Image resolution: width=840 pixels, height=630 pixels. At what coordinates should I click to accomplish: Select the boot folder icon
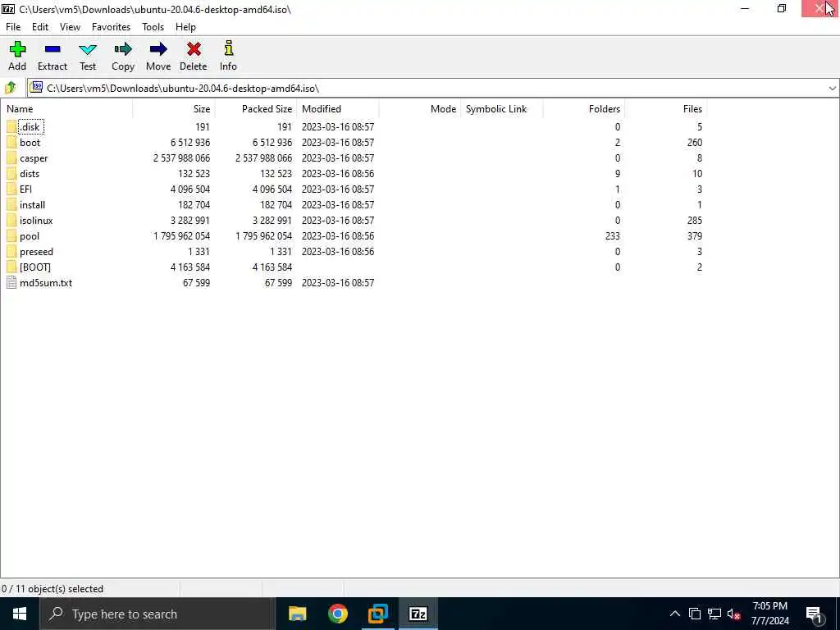11,143
